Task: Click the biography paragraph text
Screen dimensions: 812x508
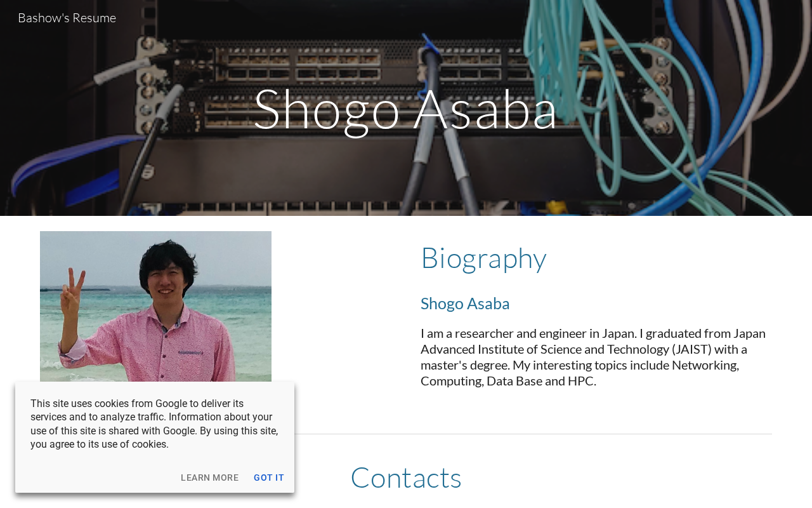Action: 593,357
